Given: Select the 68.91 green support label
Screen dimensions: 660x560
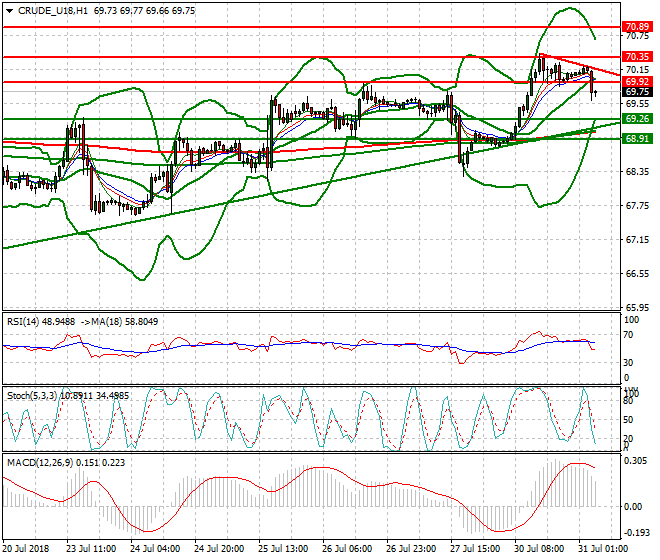Looking at the screenshot, I should coord(637,139).
